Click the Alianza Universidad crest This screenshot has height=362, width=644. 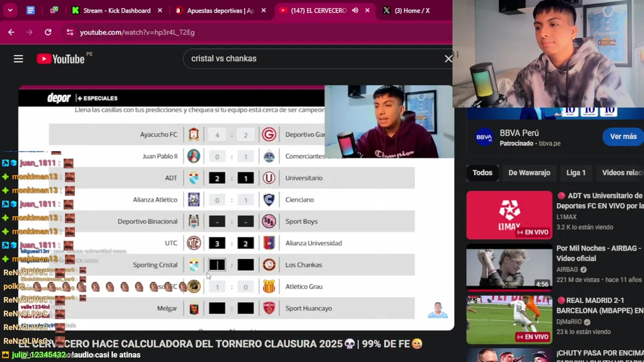(x=269, y=243)
